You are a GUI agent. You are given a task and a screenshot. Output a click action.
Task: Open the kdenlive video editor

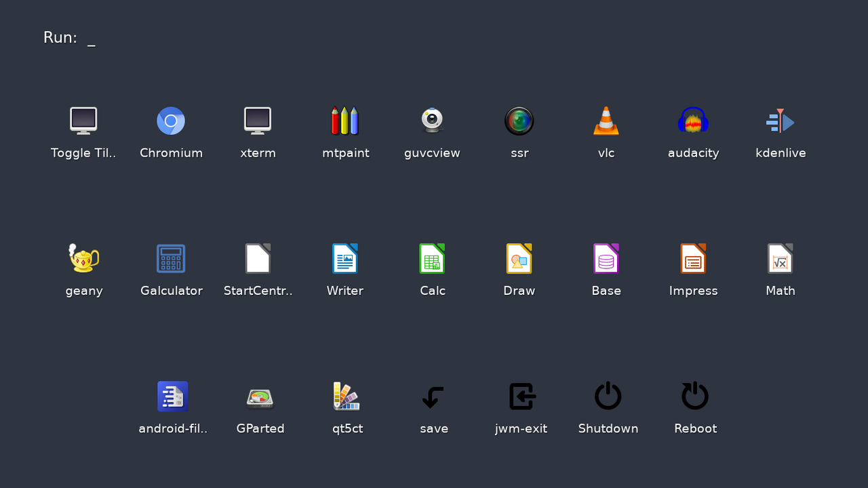tap(781, 121)
